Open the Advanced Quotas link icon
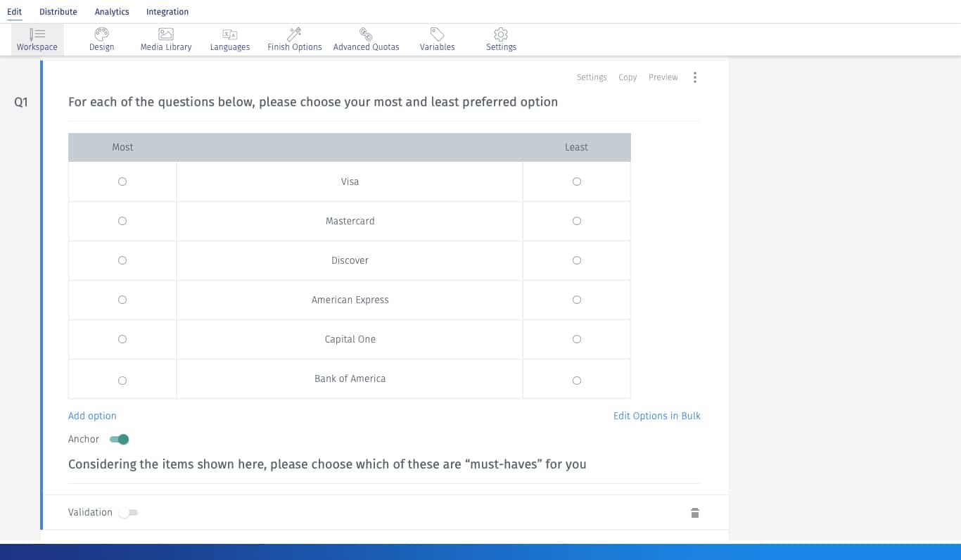The image size is (961, 560). 366,34
